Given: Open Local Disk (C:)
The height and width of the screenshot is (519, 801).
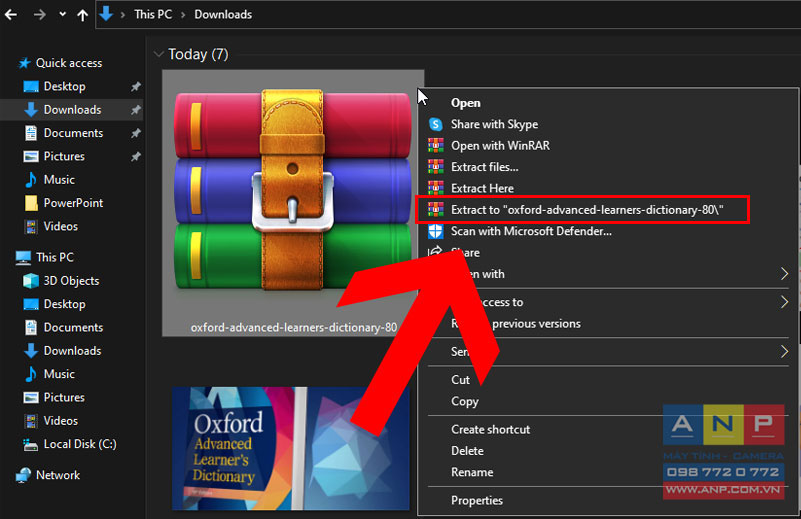Looking at the screenshot, I should point(80,444).
